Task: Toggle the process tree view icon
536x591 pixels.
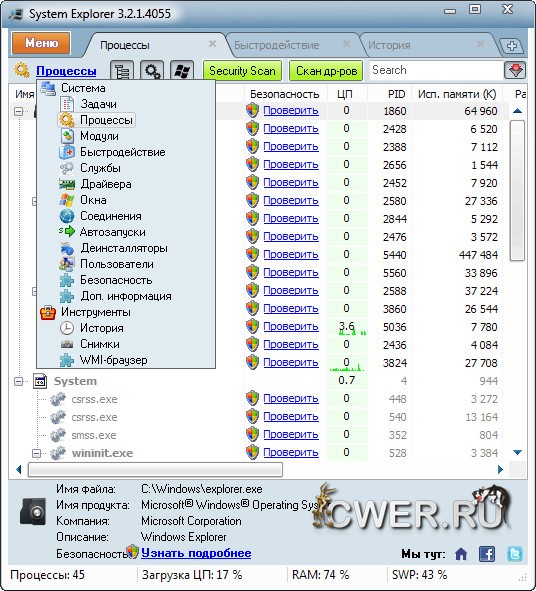Action: click(122, 70)
